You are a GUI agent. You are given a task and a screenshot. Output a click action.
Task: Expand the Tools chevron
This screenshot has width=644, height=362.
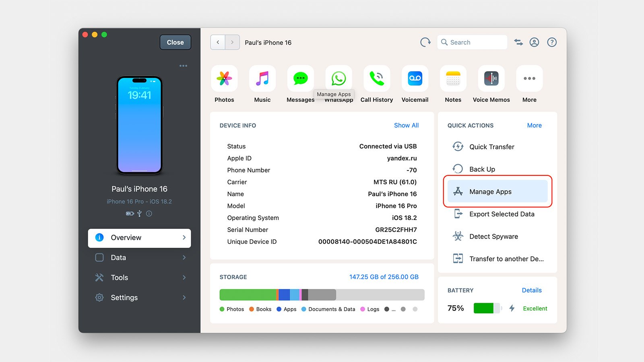click(x=184, y=278)
